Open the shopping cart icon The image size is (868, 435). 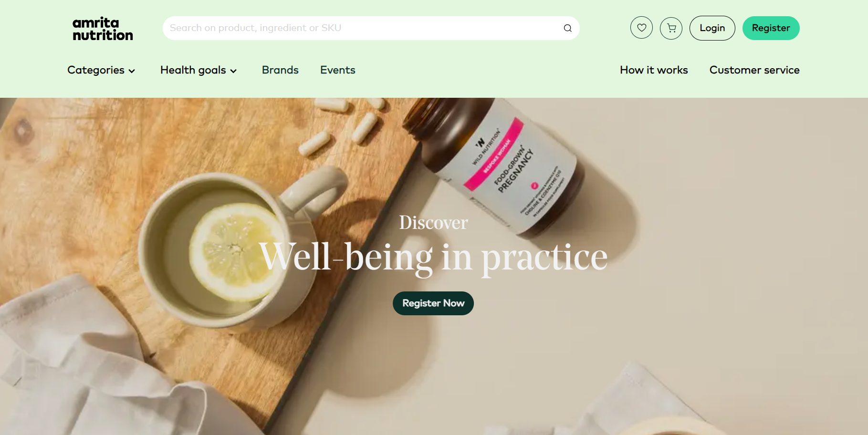pos(671,28)
